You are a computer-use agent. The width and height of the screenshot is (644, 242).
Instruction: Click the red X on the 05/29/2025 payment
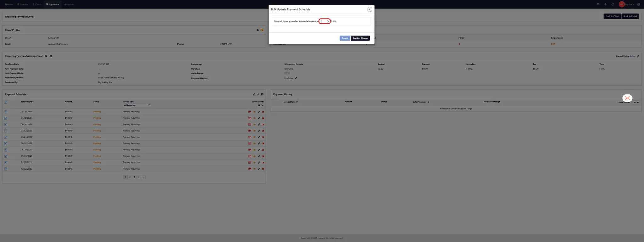[x=263, y=112]
